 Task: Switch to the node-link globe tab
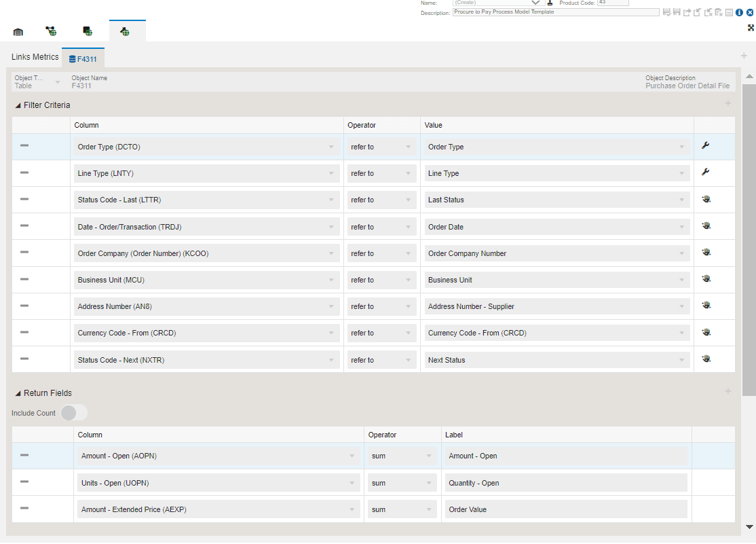coord(51,31)
